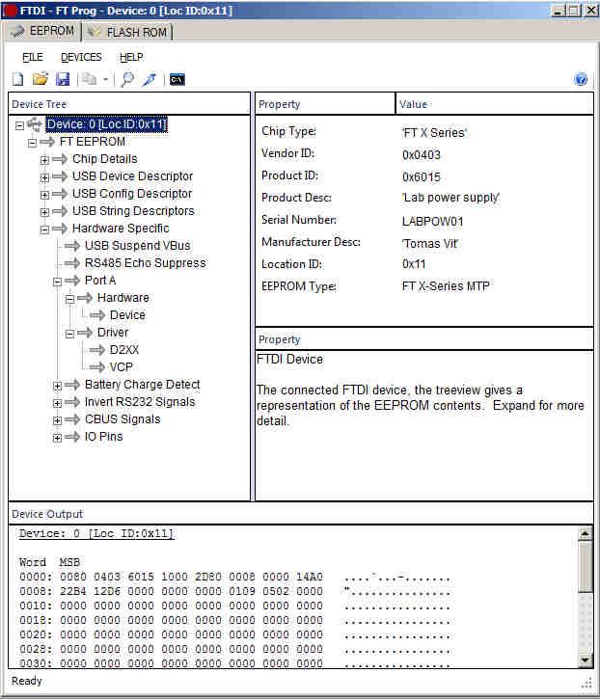Select the VCP driver item
Viewport: 600px width, 700px height.
pos(122,367)
